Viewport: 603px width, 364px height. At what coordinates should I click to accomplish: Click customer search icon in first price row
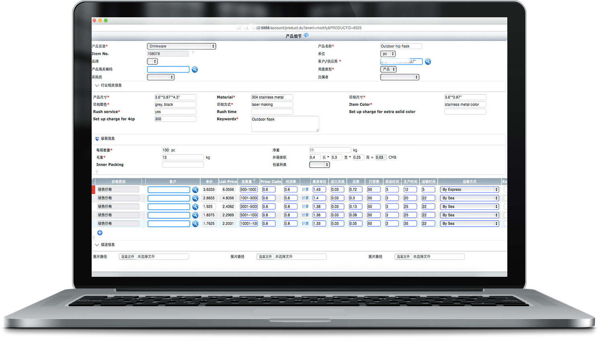(x=195, y=190)
